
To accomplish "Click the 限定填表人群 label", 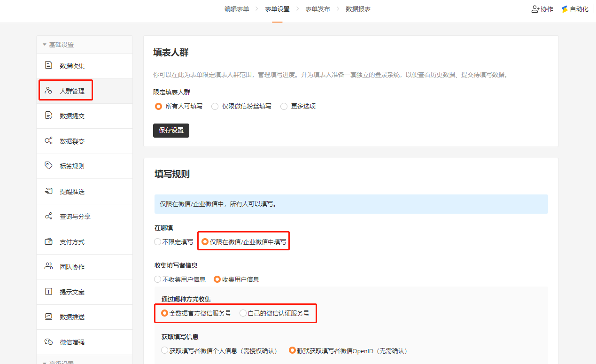I will [171, 92].
